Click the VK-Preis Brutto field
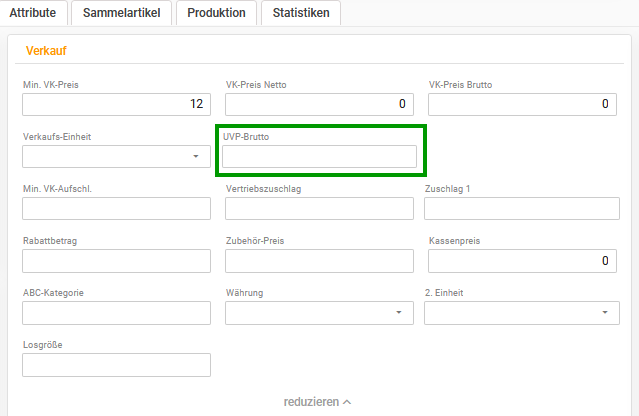The height and width of the screenshot is (416, 639). pyautogui.click(x=522, y=104)
